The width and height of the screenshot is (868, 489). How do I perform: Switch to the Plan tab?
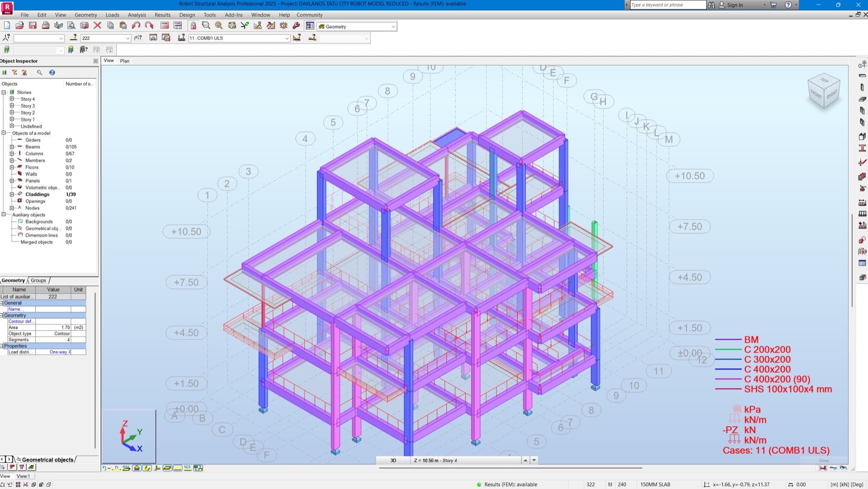125,61
